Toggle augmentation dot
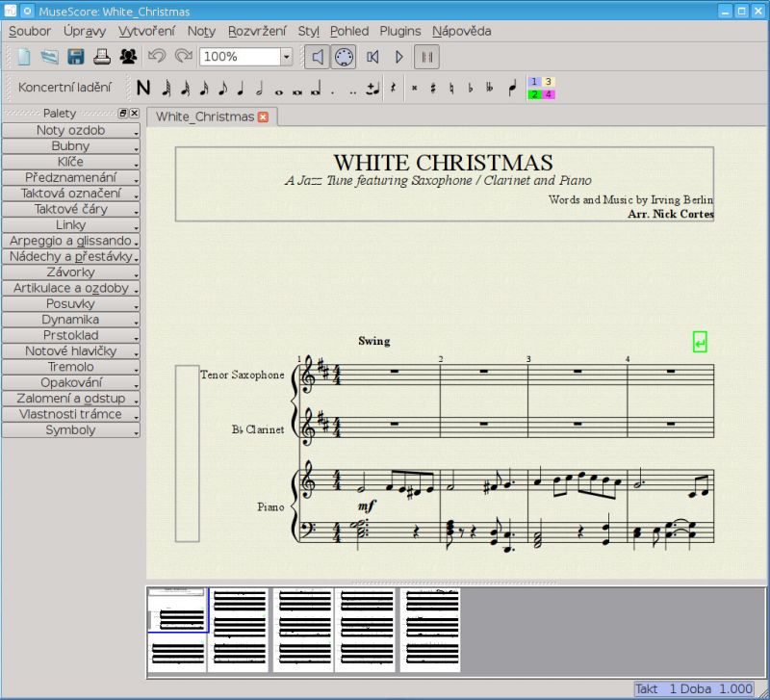 (333, 91)
